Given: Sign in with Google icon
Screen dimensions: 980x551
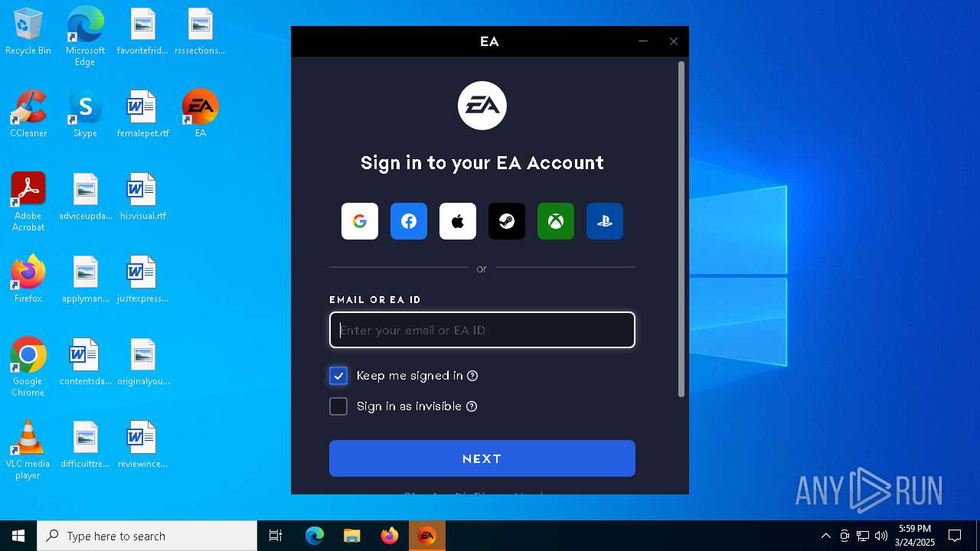Looking at the screenshot, I should pos(360,221).
